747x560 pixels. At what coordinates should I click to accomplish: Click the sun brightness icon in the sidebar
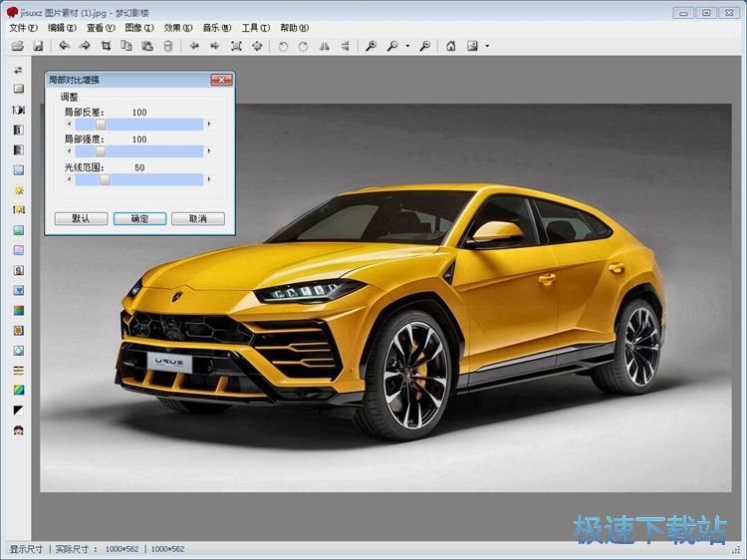pyautogui.click(x=18, y=190)
